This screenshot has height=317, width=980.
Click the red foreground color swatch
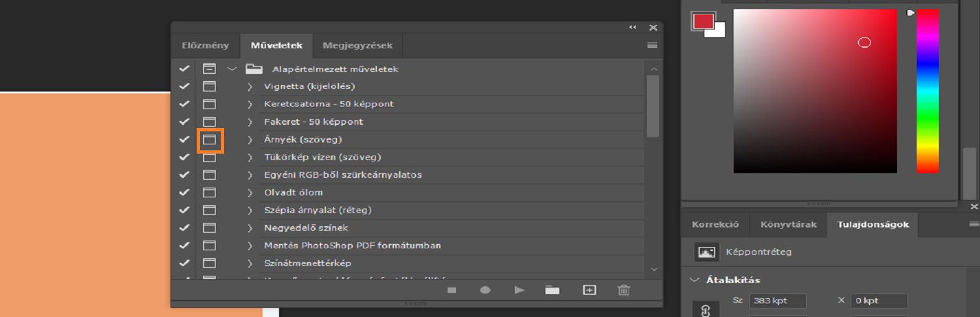click(703, 21)
